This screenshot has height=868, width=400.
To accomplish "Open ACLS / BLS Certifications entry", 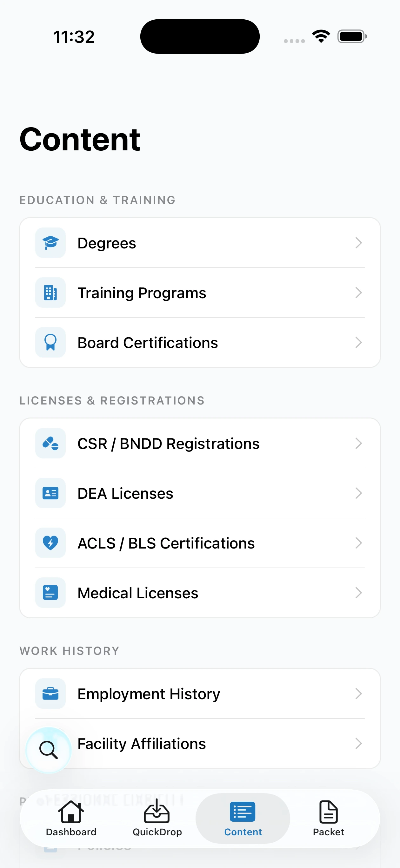I will 166,543.
